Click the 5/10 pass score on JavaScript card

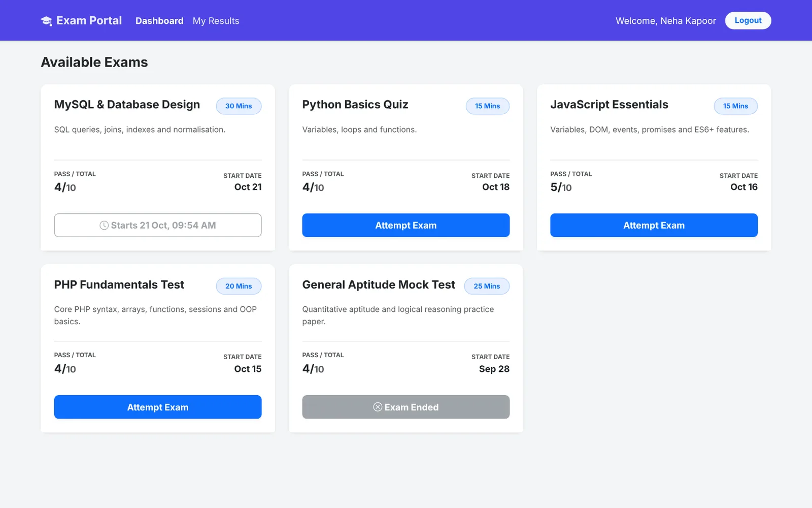pyautogui.click(x=561, y=187)
